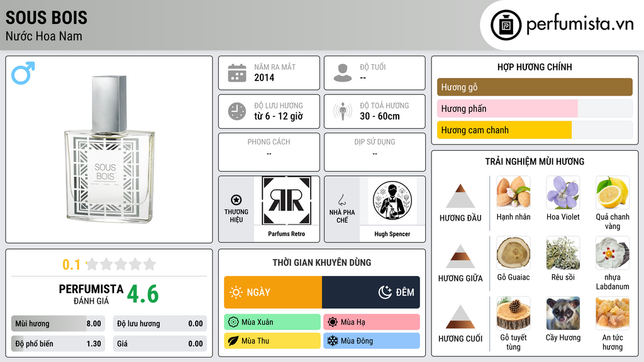The width and height of the screenshot is (644, 362).
Task: Click the Hương giữa pyramid icon
Action: pyautogui.click(x=460, y=256)
